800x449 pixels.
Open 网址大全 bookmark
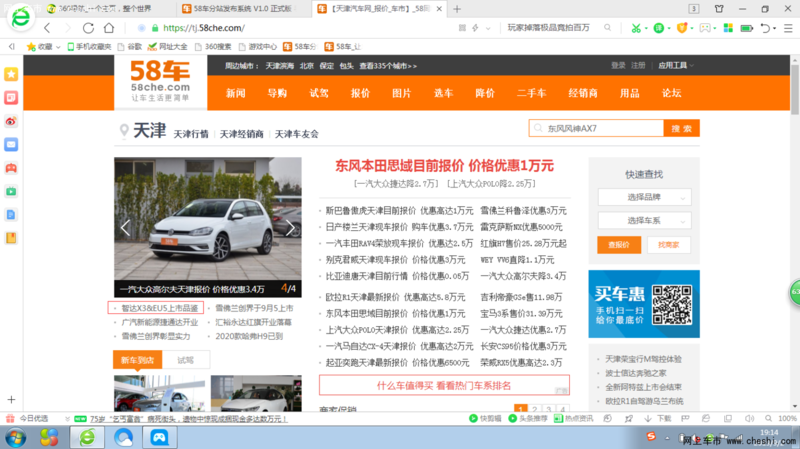pos(167,46)
